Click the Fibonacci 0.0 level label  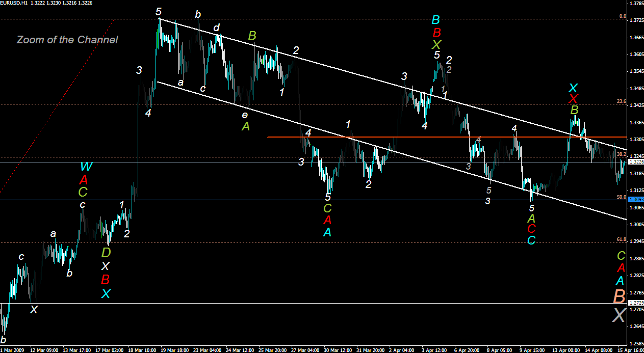click(623, 16)
